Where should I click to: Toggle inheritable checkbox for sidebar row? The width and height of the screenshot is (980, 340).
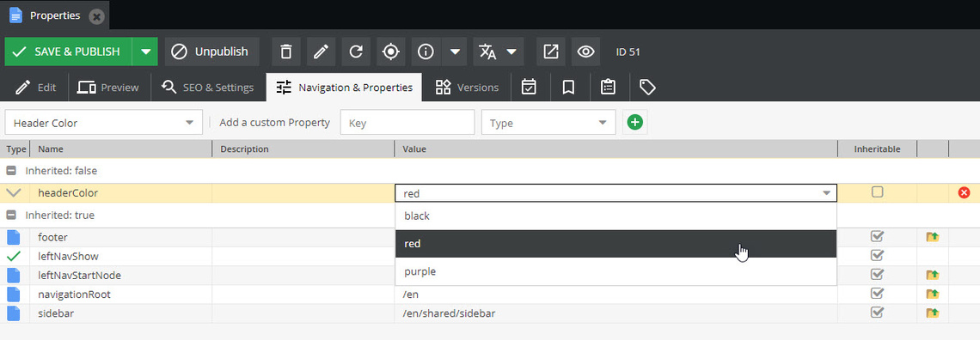tap(878, 312)
